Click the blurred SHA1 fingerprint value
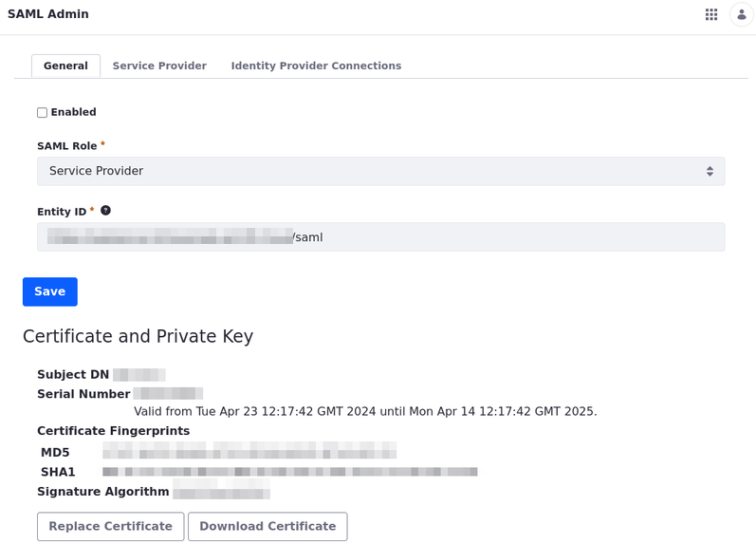Viewport: 756px width, 544px height. point(289,472)
